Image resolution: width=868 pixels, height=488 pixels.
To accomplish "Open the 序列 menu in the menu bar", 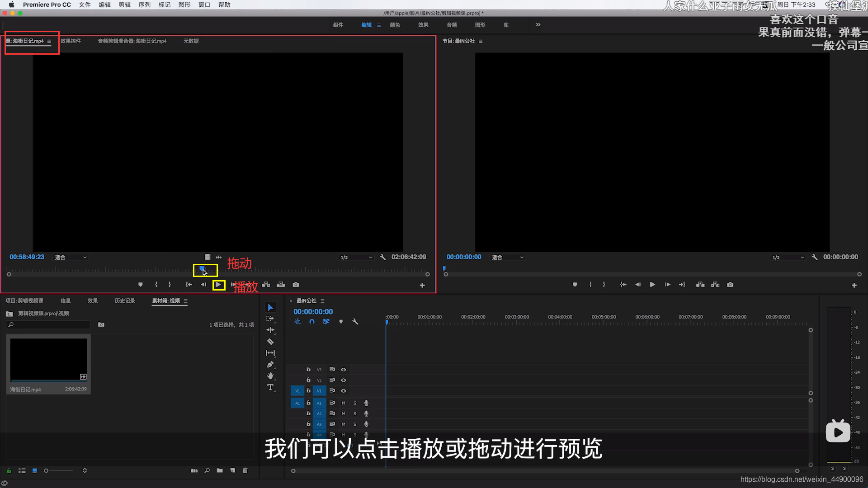I will point(144,5).
